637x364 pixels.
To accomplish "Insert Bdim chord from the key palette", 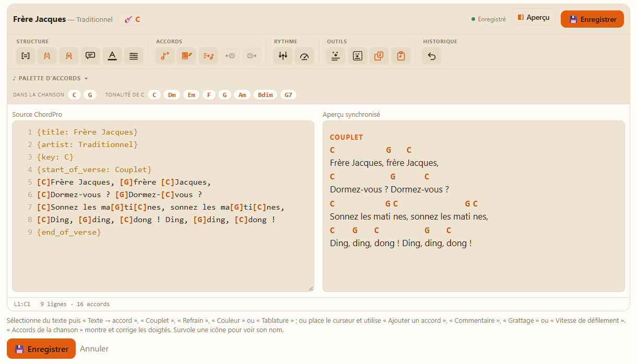I will pos(265,95).
